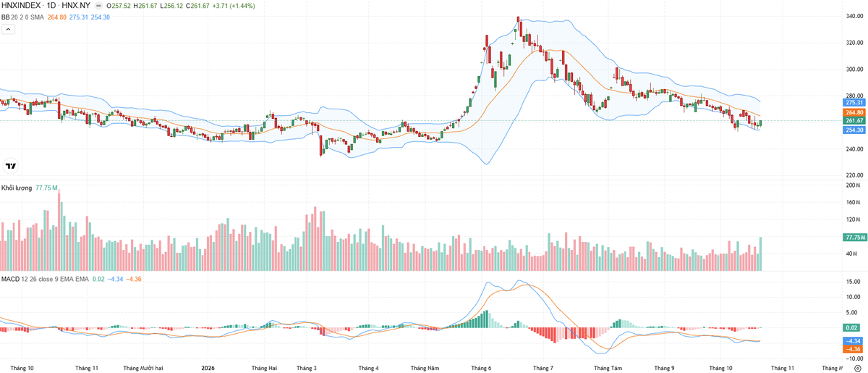Click the 15.00 MACD scale tick

coord(855,282)
